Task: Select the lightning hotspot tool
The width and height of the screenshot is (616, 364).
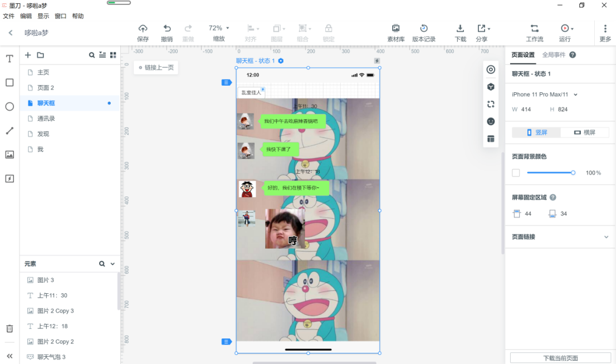Action: coord(9,179)
